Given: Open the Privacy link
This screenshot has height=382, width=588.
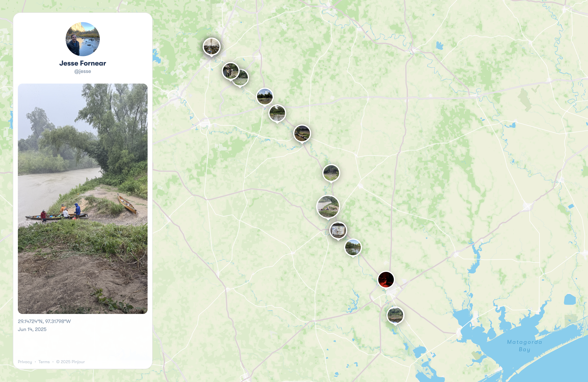Looking at the screenshot, I should coord(25,362).
